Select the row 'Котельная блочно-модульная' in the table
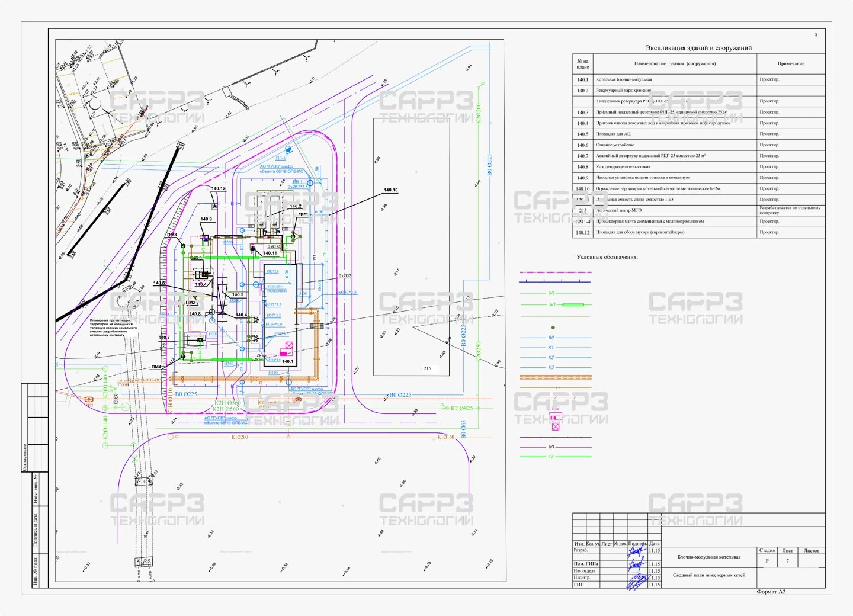 coord(699,79)
